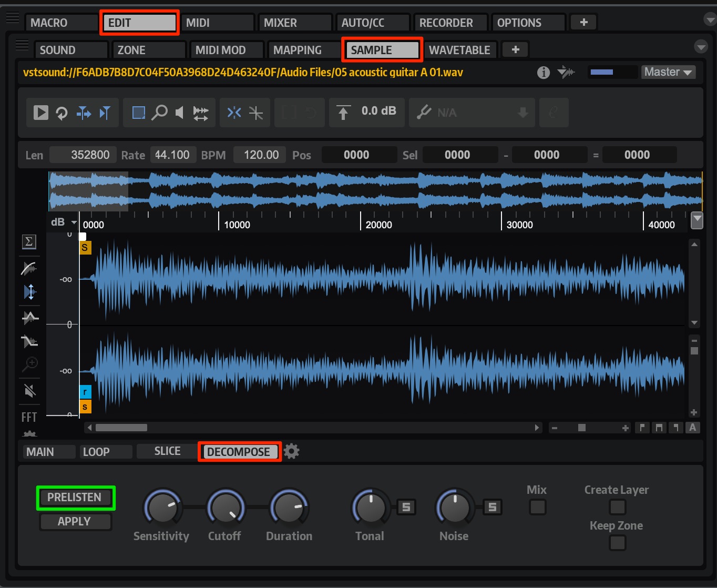The image size is (717, 588).
Task: Click the FFT spectrum view icon
Action: pyautogui.click(x=29, y=417)
